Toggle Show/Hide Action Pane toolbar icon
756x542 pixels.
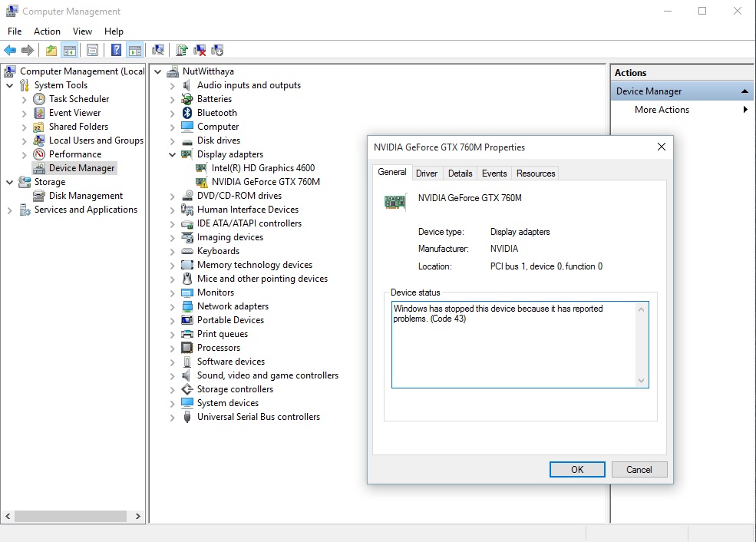pos(135,50)
